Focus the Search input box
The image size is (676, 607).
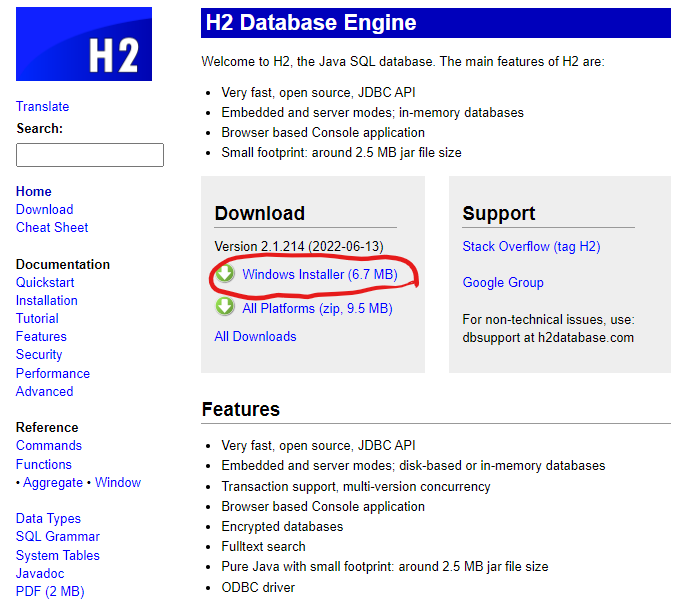90,155
